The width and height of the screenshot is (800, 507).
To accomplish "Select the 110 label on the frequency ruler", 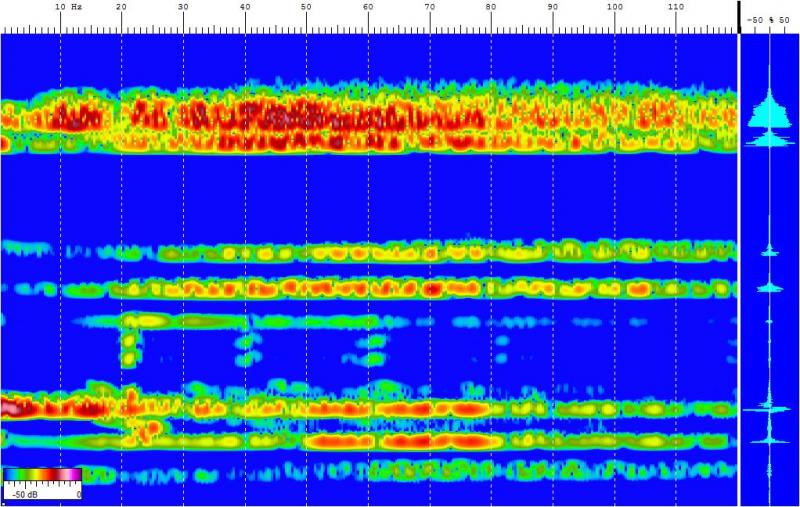I will tap(676, 7).
